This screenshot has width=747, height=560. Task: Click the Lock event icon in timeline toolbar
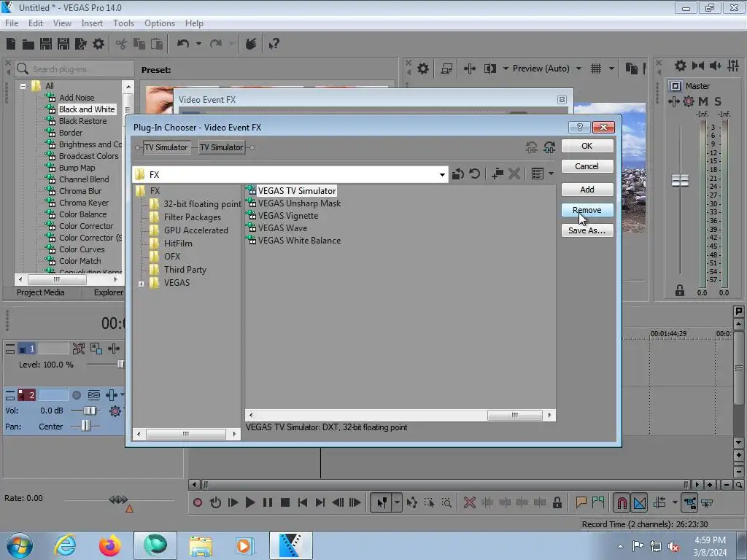tap(557, 502)
